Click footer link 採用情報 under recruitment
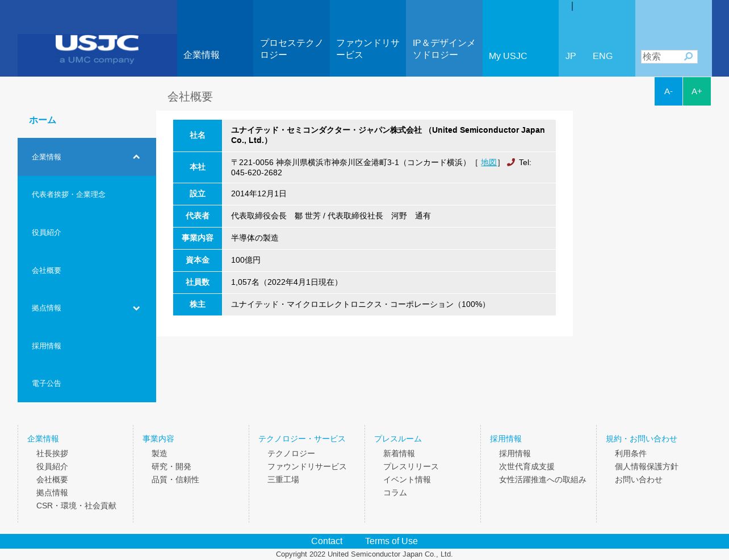 [x=515, y=453]
